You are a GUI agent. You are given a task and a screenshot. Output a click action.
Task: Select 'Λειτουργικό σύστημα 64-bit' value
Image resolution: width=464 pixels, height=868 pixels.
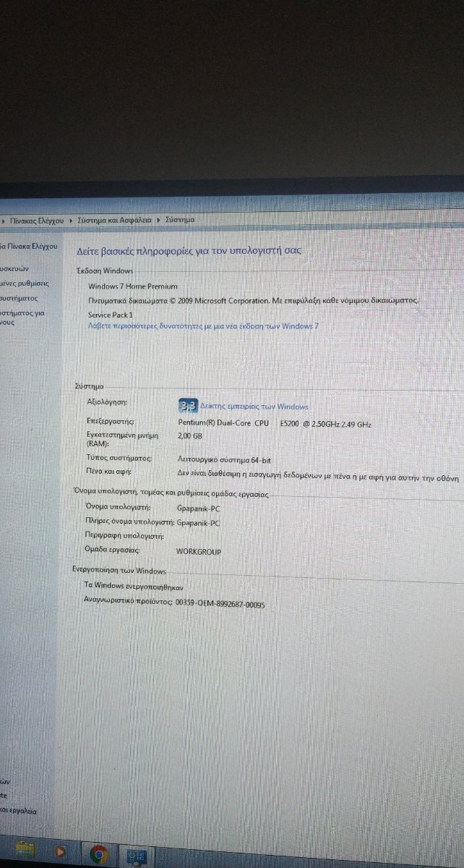[223, 459]
